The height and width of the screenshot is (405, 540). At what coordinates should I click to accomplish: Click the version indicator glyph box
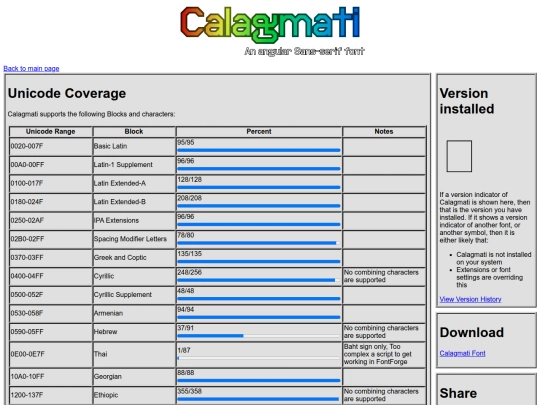click(x=459, y=156)
